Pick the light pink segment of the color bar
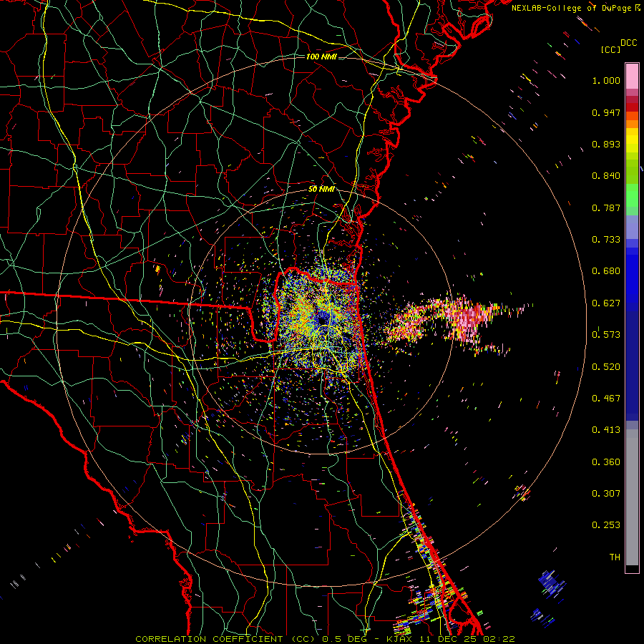Viewport: 644px width, 644px height. (x=632, y=76)
